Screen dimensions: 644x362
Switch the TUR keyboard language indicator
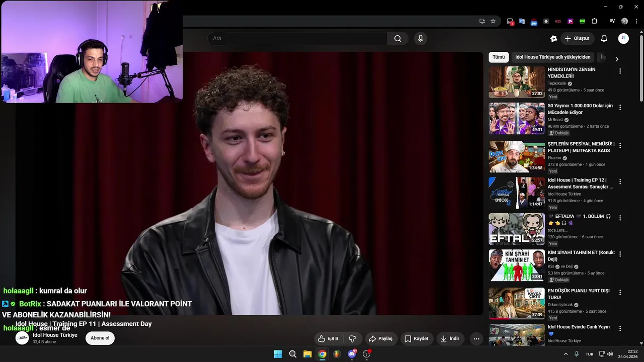(x=589, y=354)
